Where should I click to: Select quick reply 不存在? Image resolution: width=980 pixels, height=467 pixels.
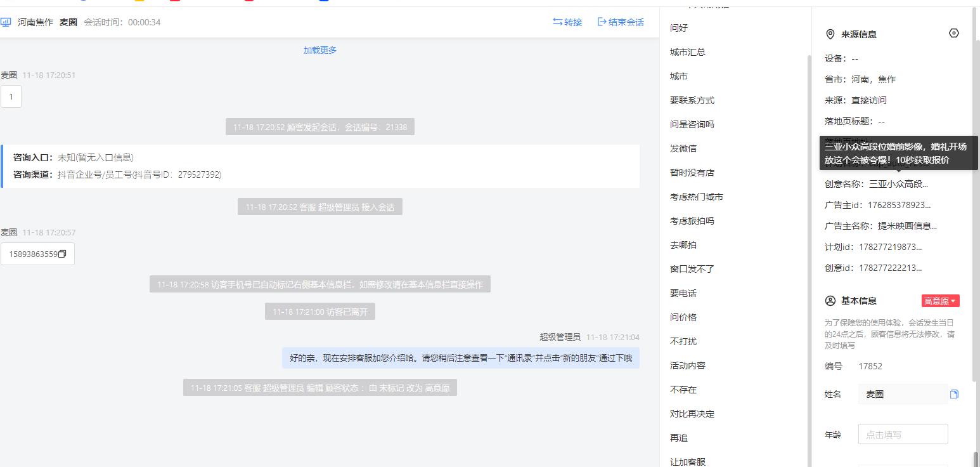(x=683, y=390)
